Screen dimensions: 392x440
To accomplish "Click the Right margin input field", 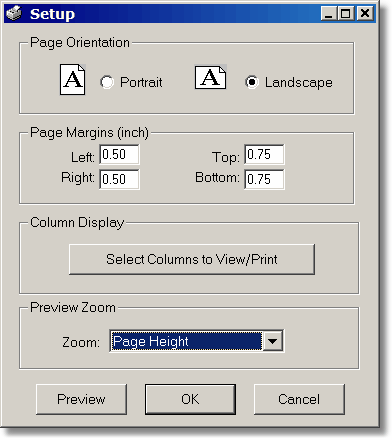I will (119, 179).
